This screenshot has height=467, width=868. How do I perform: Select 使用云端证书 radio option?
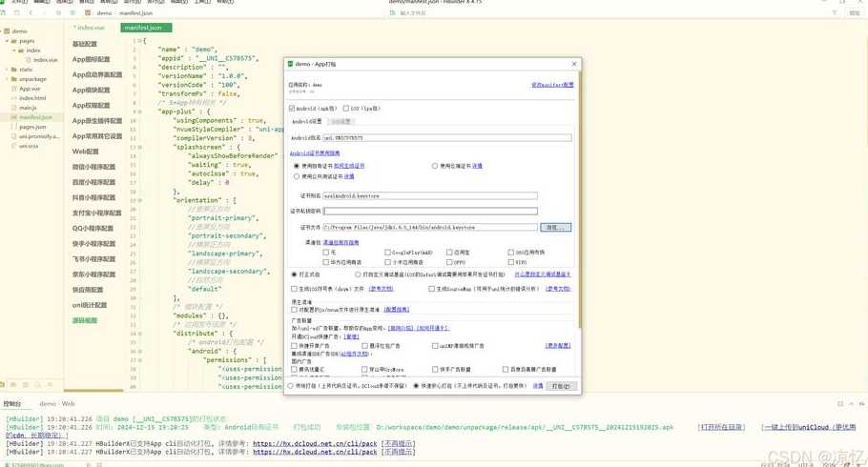pyautogui.click(x=435, y=166)
